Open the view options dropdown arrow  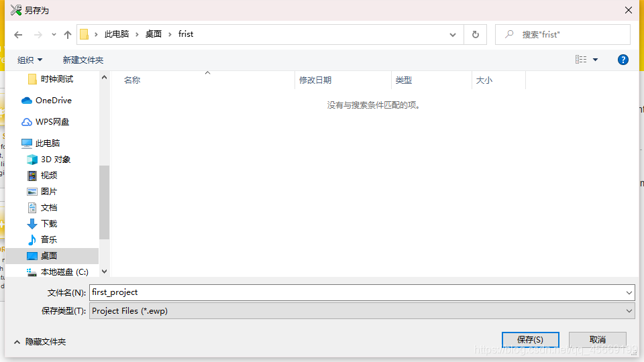point(595,60)
